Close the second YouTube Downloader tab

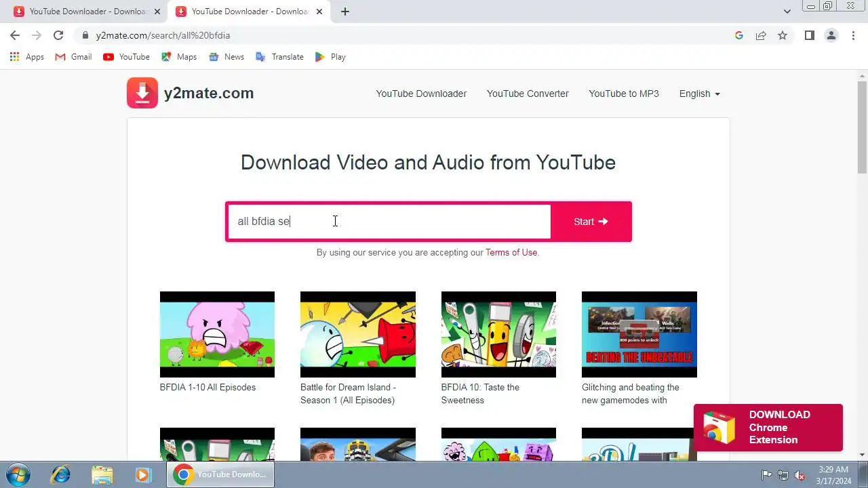click(x=319, y=12)
